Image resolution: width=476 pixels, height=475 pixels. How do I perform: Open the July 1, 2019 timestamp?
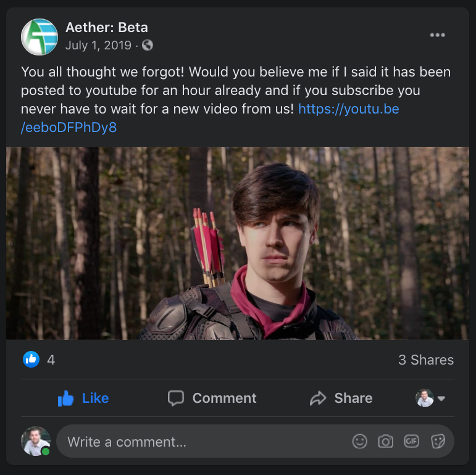coord(98,45)
